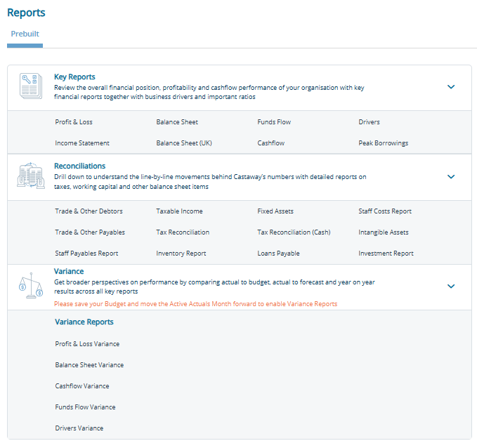Viewport: 477px width, 448px height.
Task: Collapse the Key Reports section chevron
Action: click(451, 87)
